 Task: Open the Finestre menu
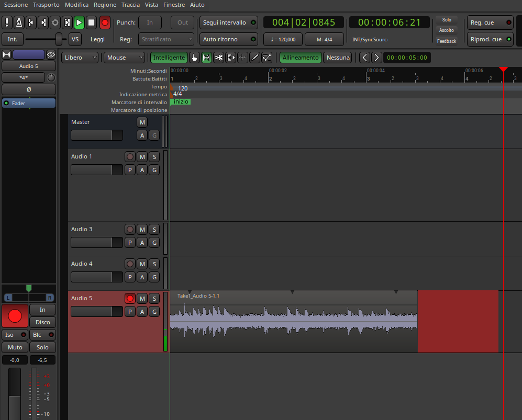point(174,5)
